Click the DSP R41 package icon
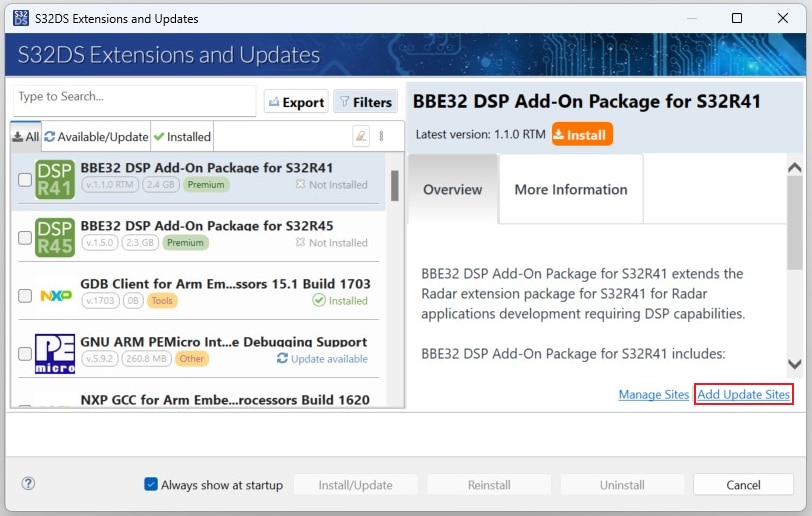Viewport: 812px width, 516px height. [55, 179]
